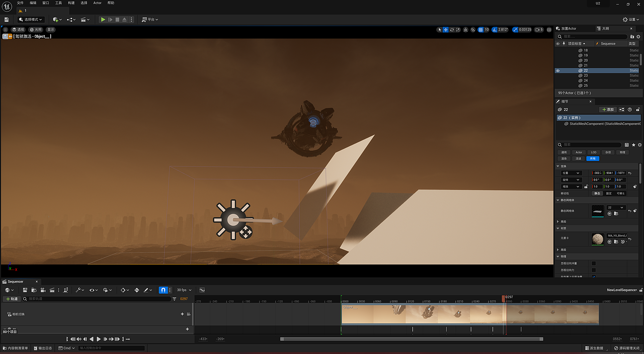Click the static mesh thumbnail in details

[598, 211]
